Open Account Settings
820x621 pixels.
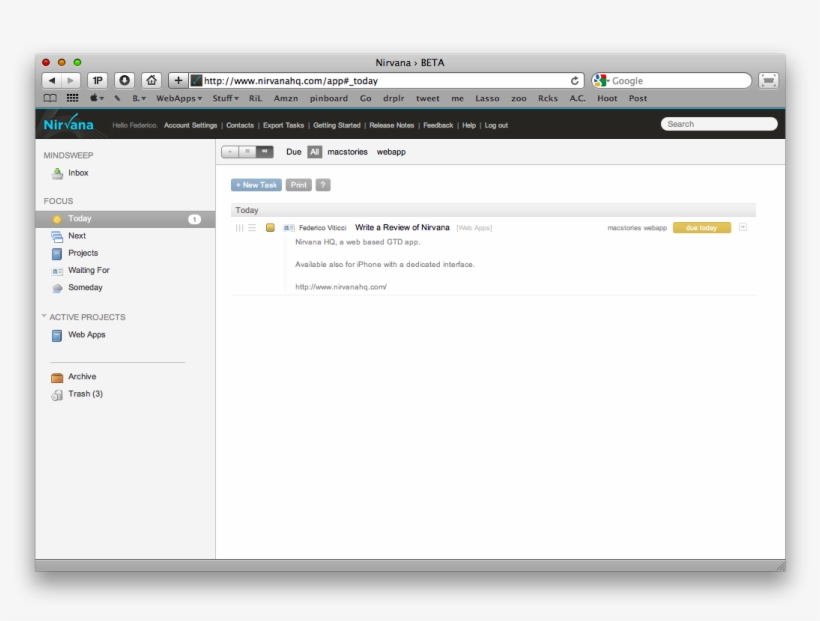tap(190, 126)
